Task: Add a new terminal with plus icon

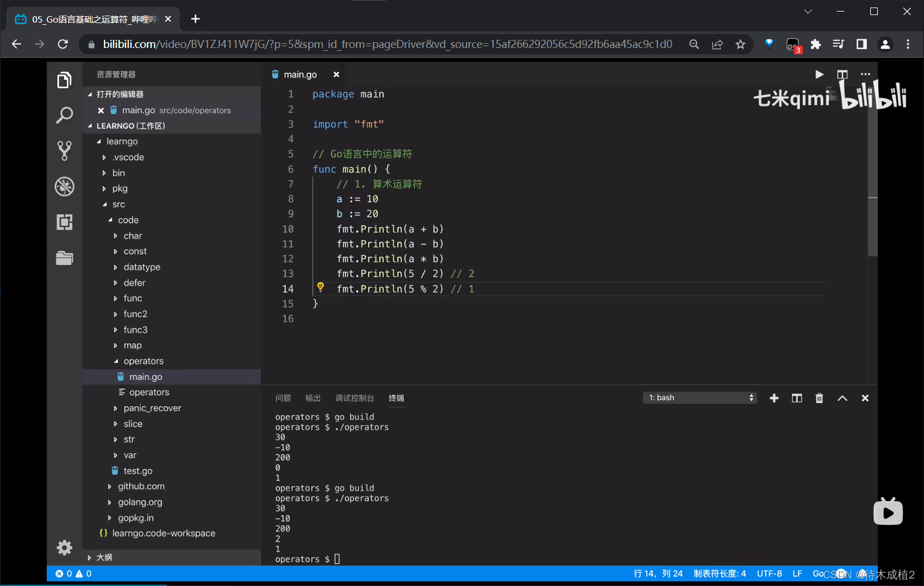Action: tap(774, 398)
